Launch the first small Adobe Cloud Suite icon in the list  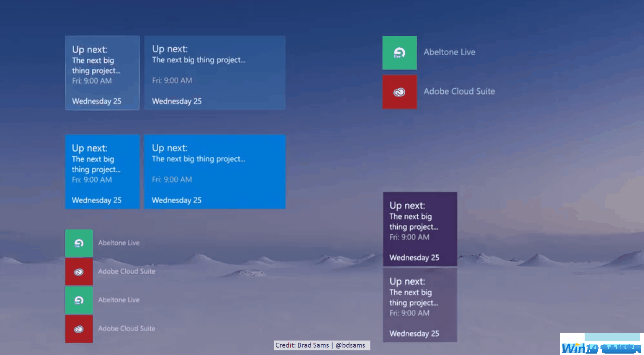79,272
